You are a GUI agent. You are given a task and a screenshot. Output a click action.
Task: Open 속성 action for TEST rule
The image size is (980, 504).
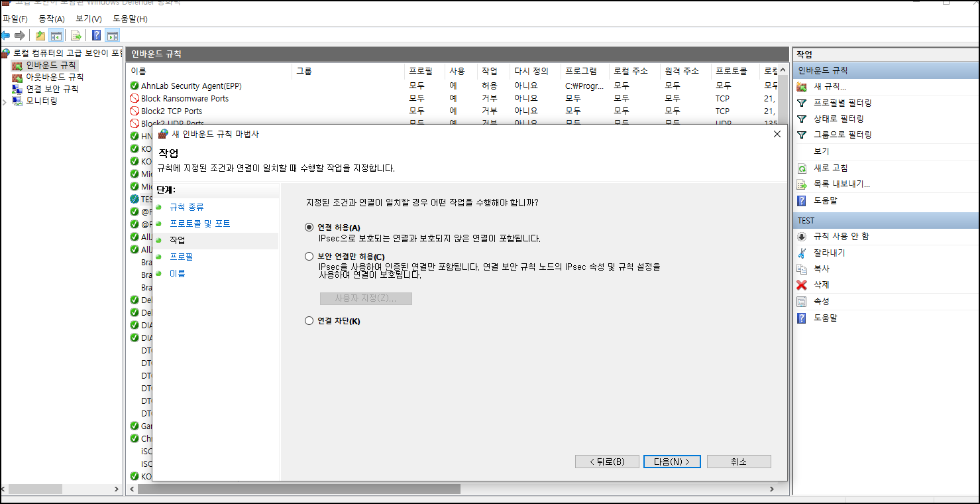pos(822,301)
